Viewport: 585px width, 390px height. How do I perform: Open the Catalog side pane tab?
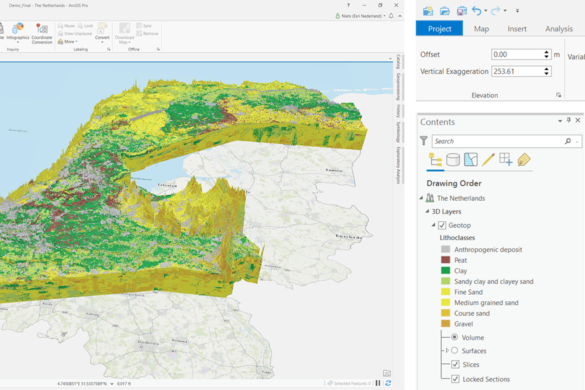pyautogui.click(x=398, y=62)
